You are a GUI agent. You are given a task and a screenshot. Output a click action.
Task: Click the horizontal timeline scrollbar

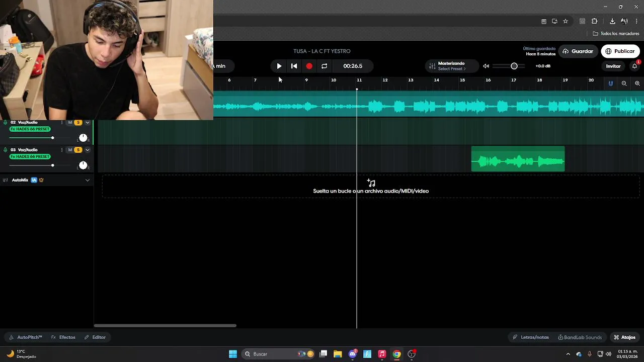click(165, 326)
